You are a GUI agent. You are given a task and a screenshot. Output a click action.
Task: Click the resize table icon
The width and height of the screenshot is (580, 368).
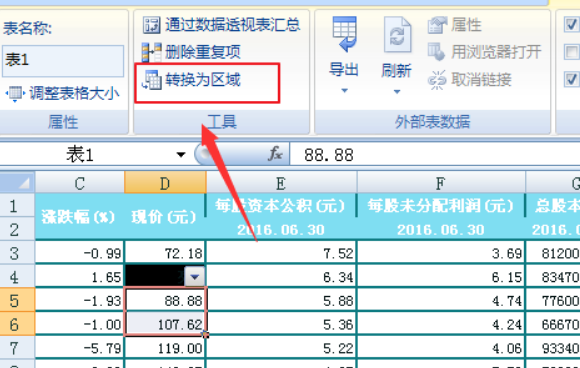click(15, 94)
